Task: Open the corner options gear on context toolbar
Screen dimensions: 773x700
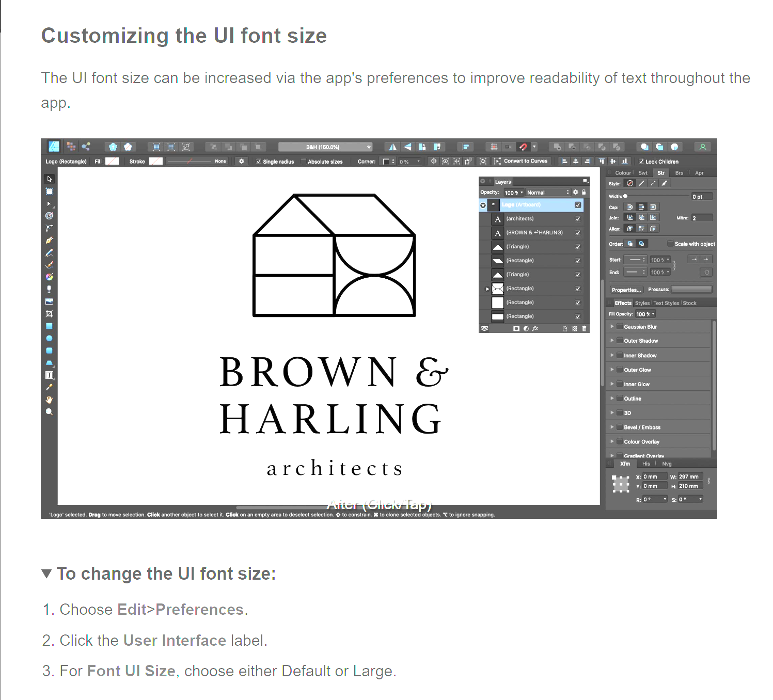Action: (241, 161)
